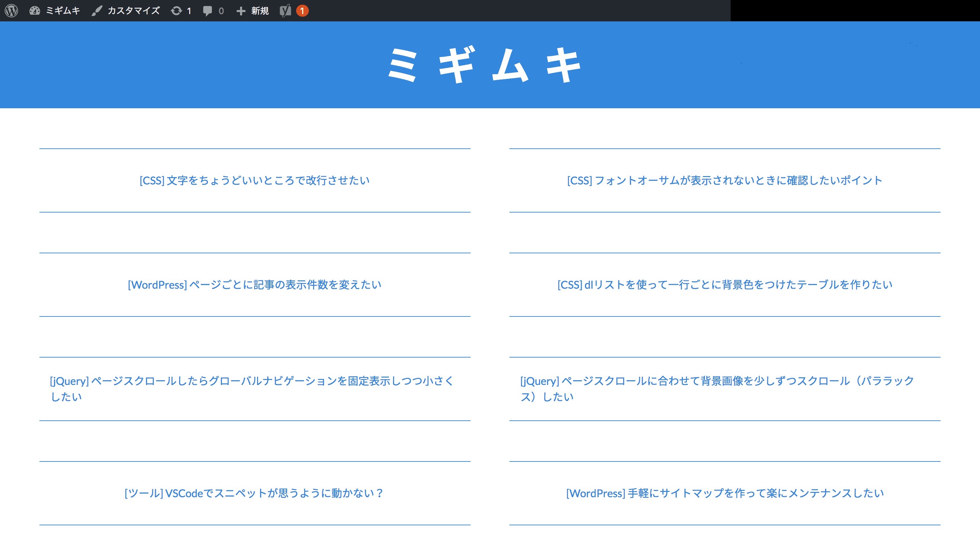Open Yoast notification badge 1
980x540 pixels.
tap(302, 11)
